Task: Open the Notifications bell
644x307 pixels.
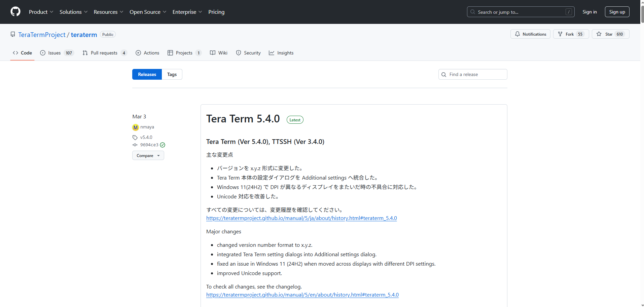Action: pyautogui.click(x=517, y=34)
